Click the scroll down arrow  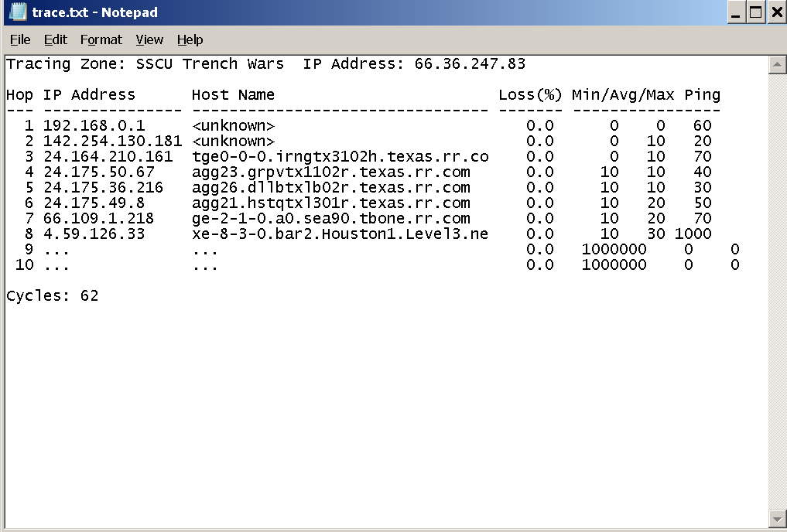778,517
